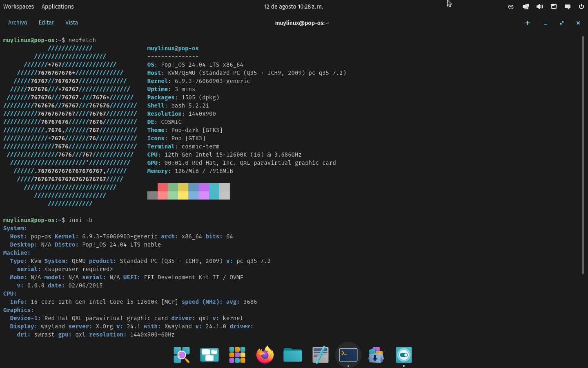Click the yellow color block in neofetch palette

click(x=183, y=187)
